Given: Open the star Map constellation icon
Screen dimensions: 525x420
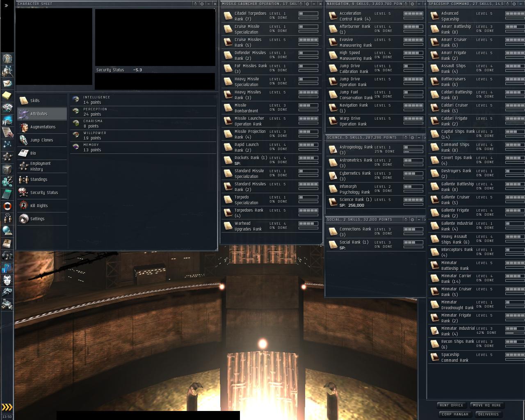Looking at the screenshot, I should point(7,144).
